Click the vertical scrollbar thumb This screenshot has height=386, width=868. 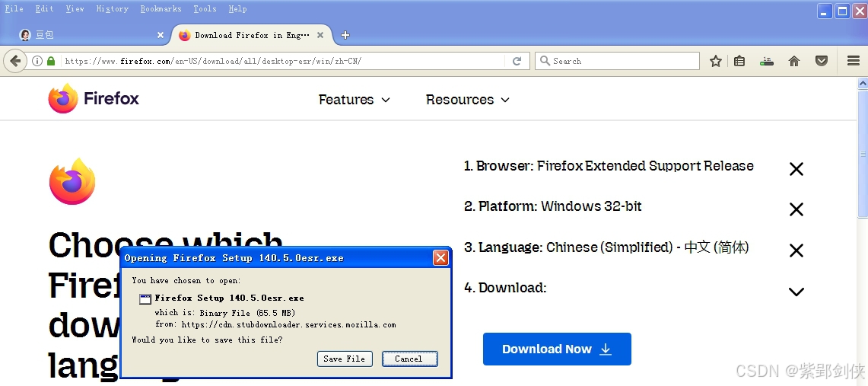click(863, 153)
